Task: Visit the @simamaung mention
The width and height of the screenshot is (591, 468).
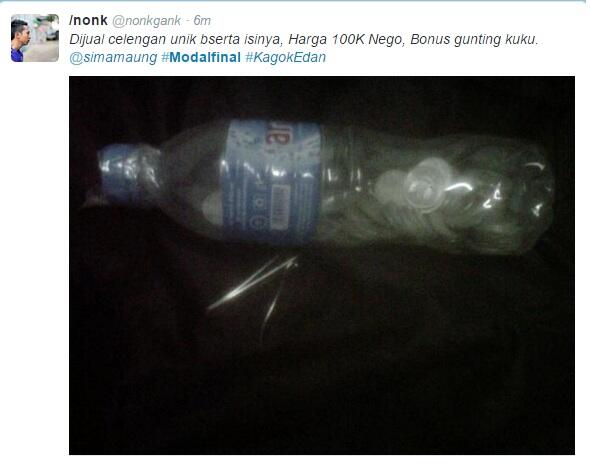Action: (x=113, y=58)
